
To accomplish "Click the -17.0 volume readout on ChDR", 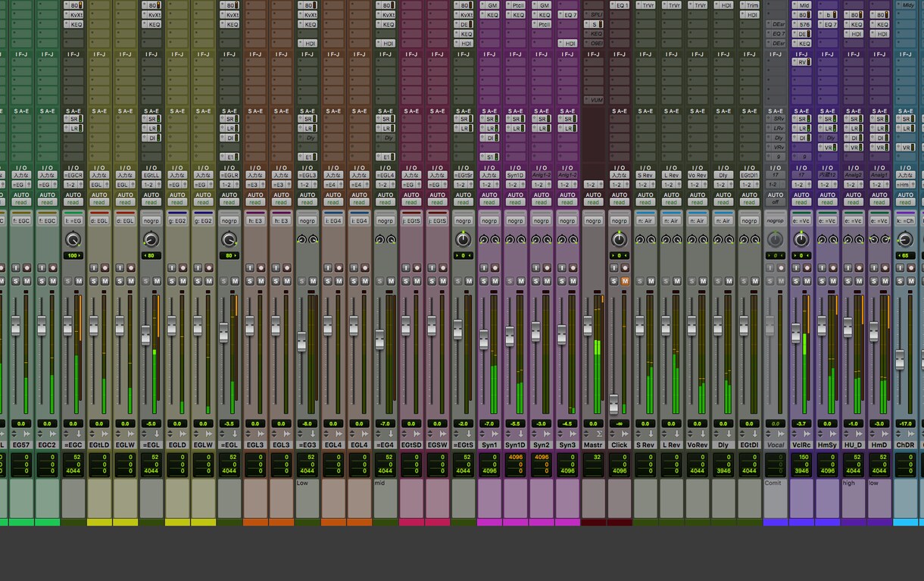I will [x=905, y=423].
